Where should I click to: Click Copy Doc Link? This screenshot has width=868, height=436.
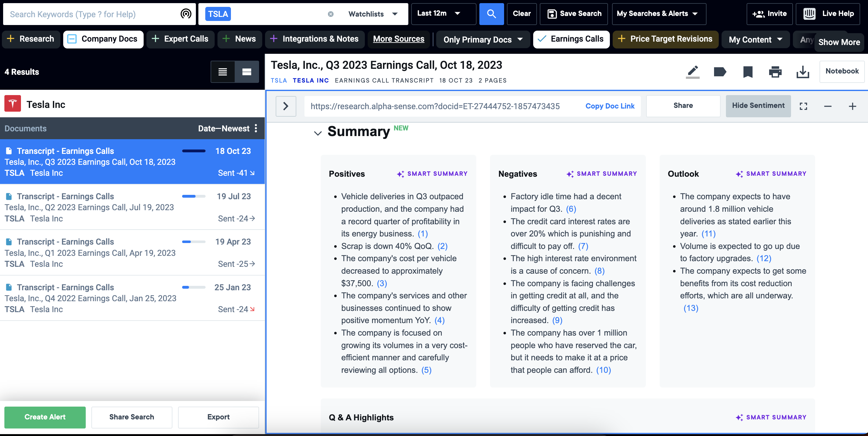point(610,106)
